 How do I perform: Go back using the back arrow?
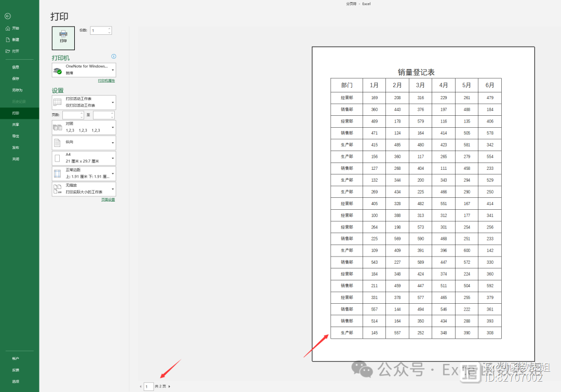pyautogui.click(x=7, y=16)
